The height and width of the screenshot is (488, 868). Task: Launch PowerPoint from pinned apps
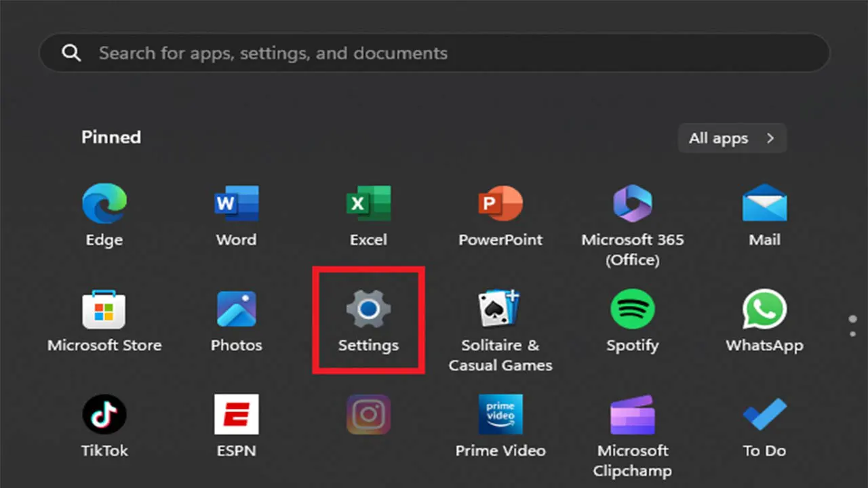500,205
